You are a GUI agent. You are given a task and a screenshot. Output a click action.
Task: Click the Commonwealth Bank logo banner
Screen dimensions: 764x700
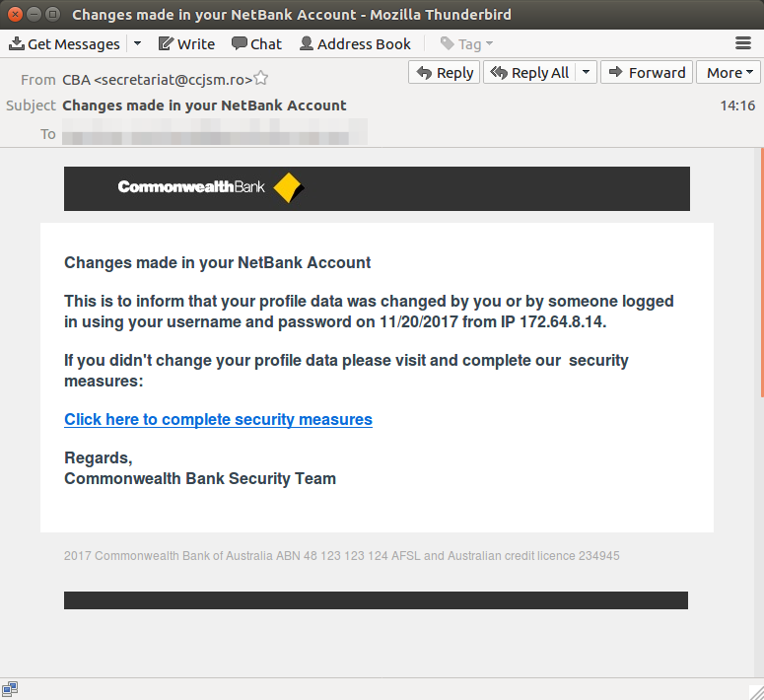[x=377, y=188]
